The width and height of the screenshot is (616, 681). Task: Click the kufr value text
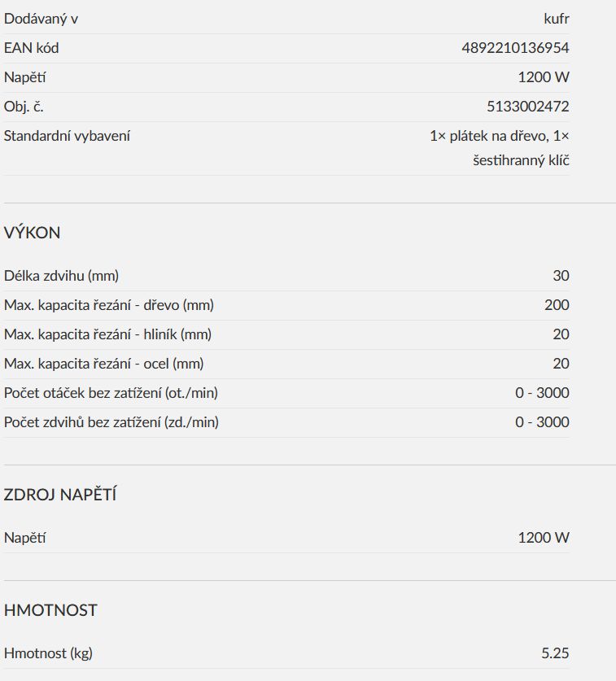557,19
